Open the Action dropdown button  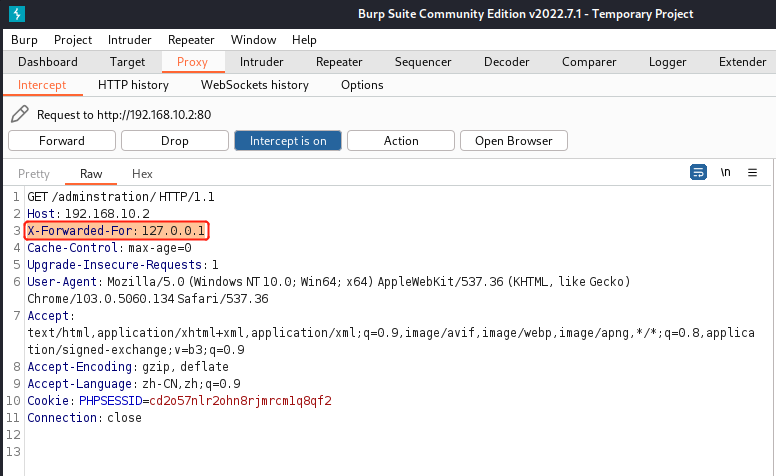coord(401,141)
